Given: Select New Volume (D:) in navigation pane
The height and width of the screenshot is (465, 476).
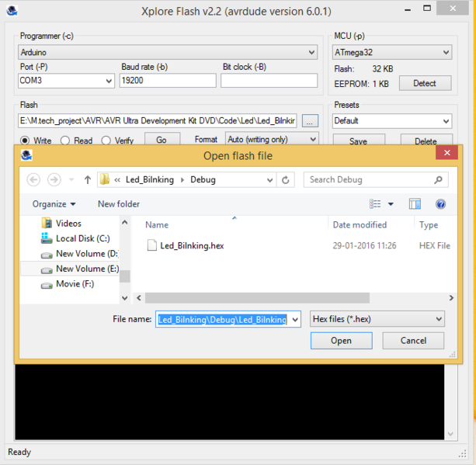Looking at the screenshot, I should (87, 254).
